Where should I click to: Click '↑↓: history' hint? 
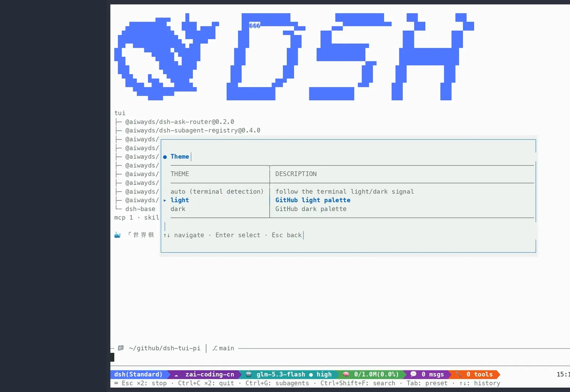click(x=480, y=383)
